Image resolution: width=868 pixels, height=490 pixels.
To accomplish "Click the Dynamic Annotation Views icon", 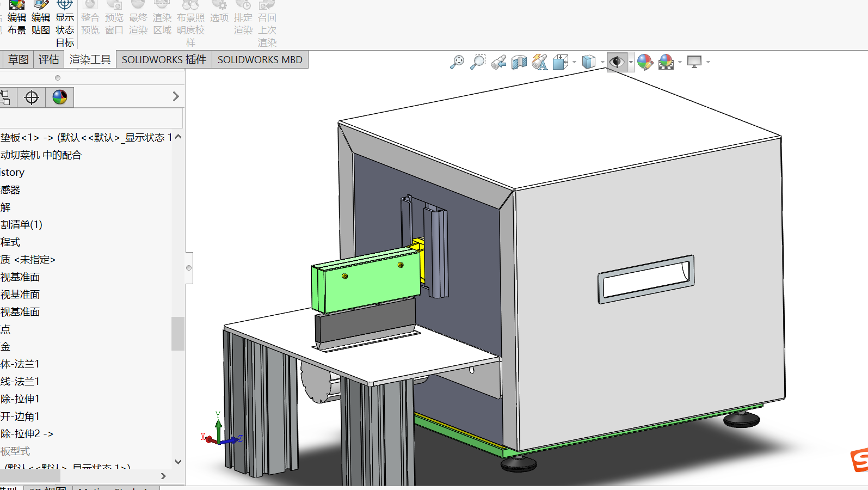I will coord(540,62).
